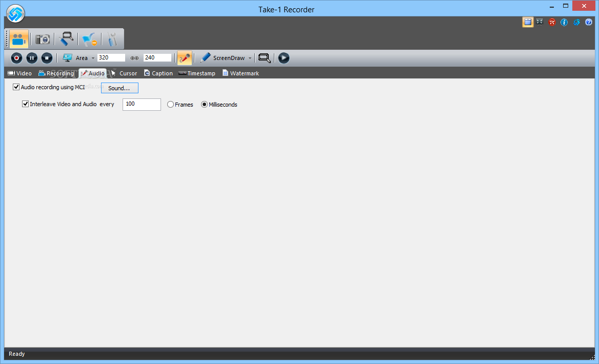
Task: Click the Sound... button
Action: pos(119,88)
